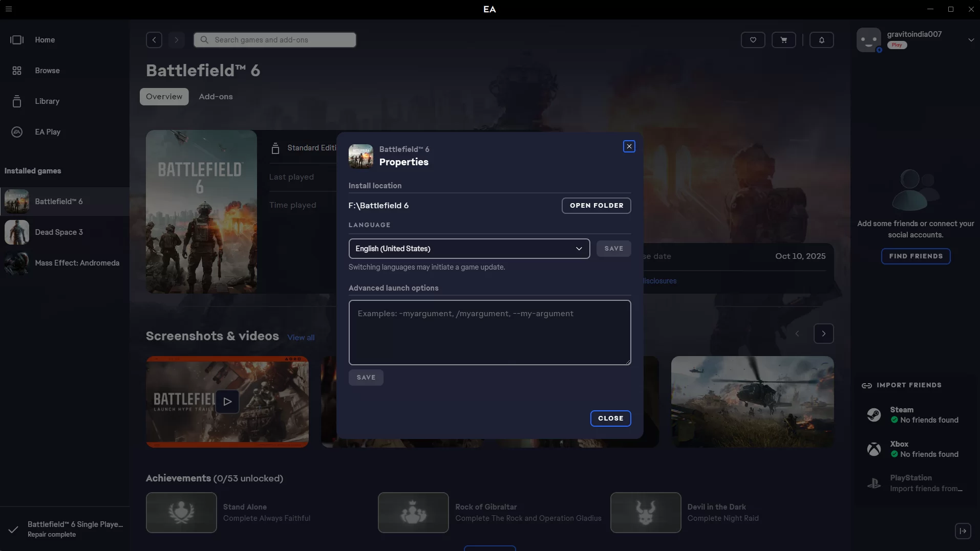Open the notifications bell icon
This screenshot has width=980, height=551.
tap(821, 40)
